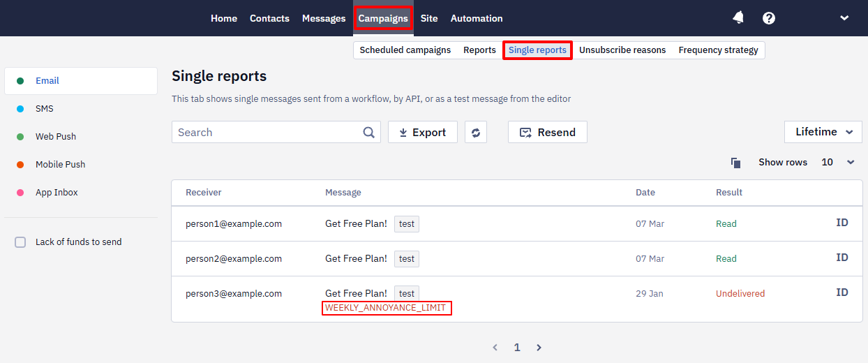
Task: Open Get Free Plan! message for person1
Action: 356,224
